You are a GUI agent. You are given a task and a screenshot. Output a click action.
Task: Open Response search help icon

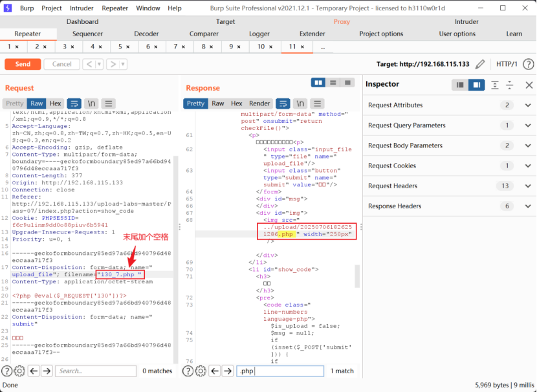[188, 371]
